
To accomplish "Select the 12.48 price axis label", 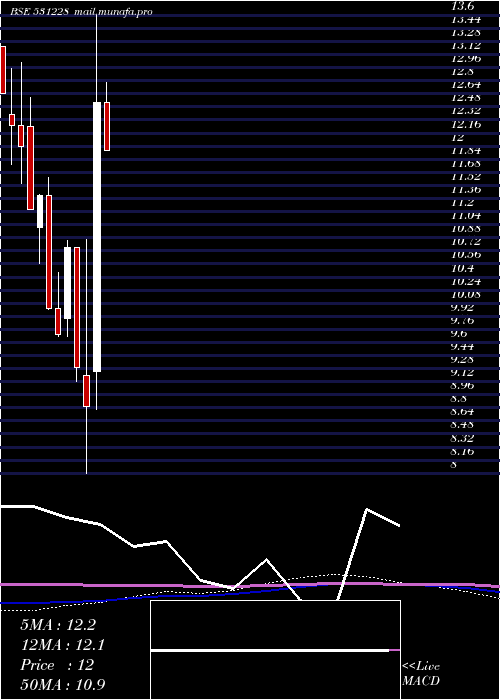I will pos(465,97).
